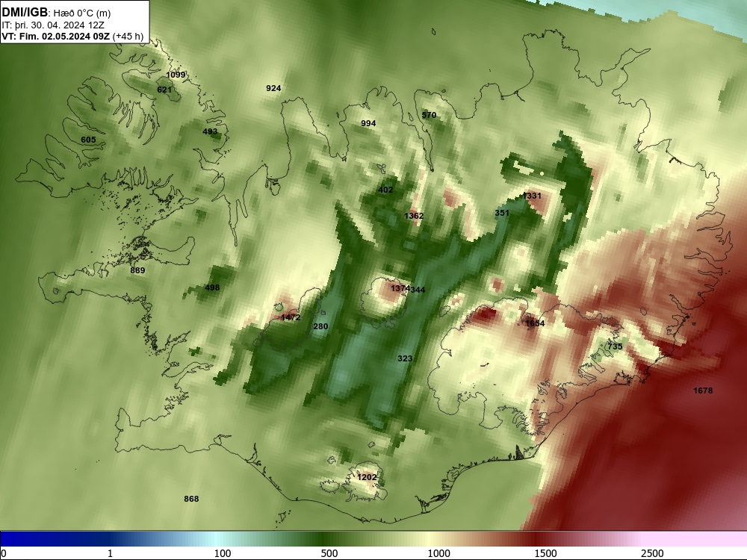The height and width of the screenshot is (560, 747).
Task: Click the 868 map value
Action: [x=191, y=499]
